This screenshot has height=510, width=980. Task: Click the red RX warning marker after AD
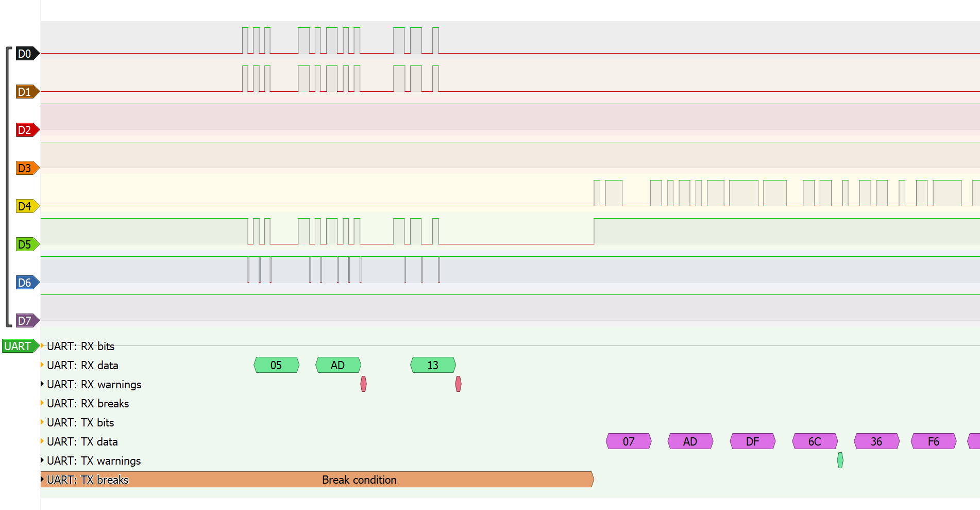363,384
